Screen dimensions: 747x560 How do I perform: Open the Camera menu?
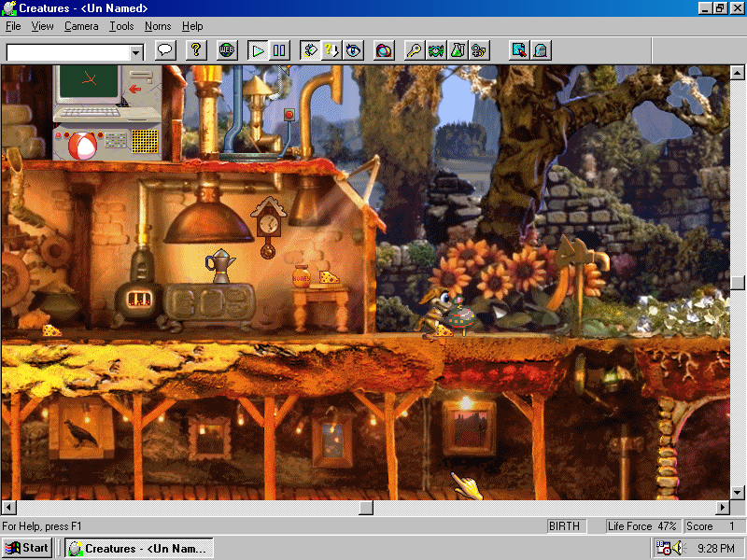click(81, 26)
